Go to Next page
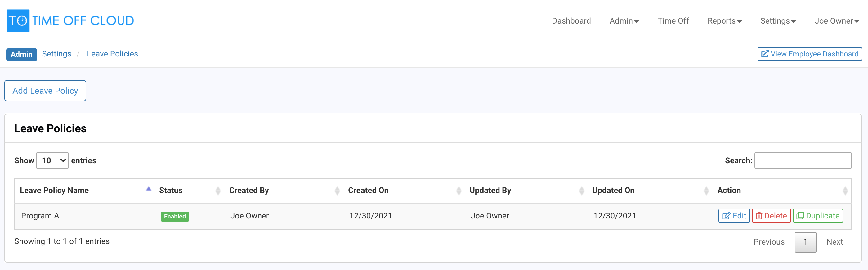The height and width of the screenshot is (270, 868). (x=834, y=242)
